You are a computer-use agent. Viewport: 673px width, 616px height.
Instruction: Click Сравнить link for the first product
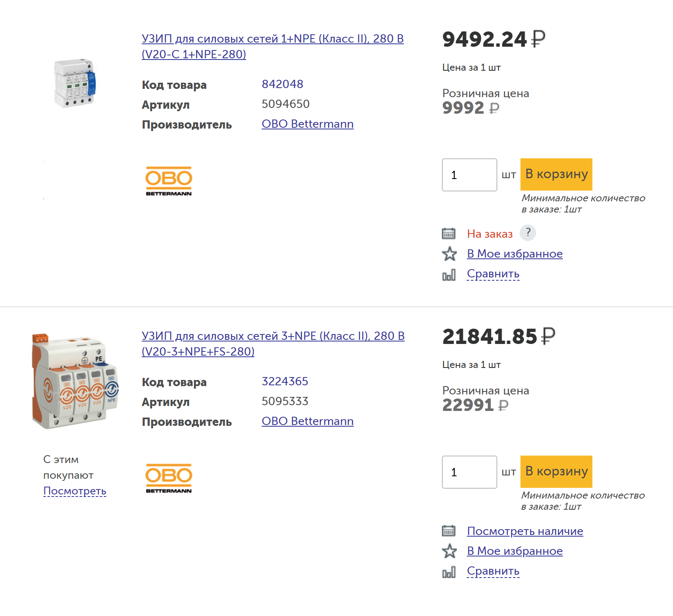(x=493, y=274)
